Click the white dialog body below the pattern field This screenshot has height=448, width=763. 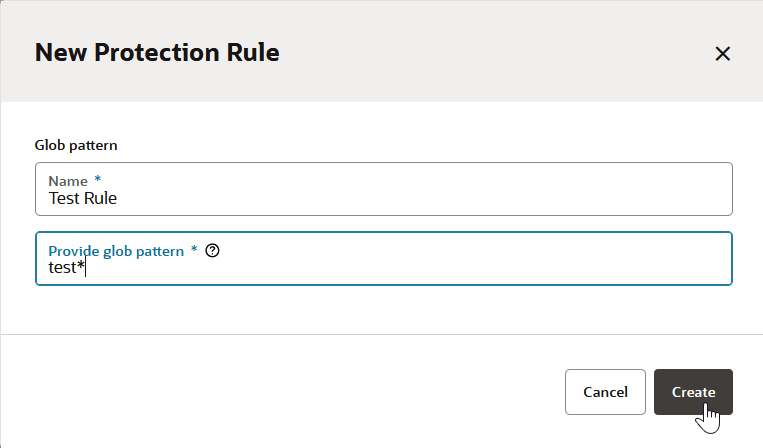click(x=380, y=308)
